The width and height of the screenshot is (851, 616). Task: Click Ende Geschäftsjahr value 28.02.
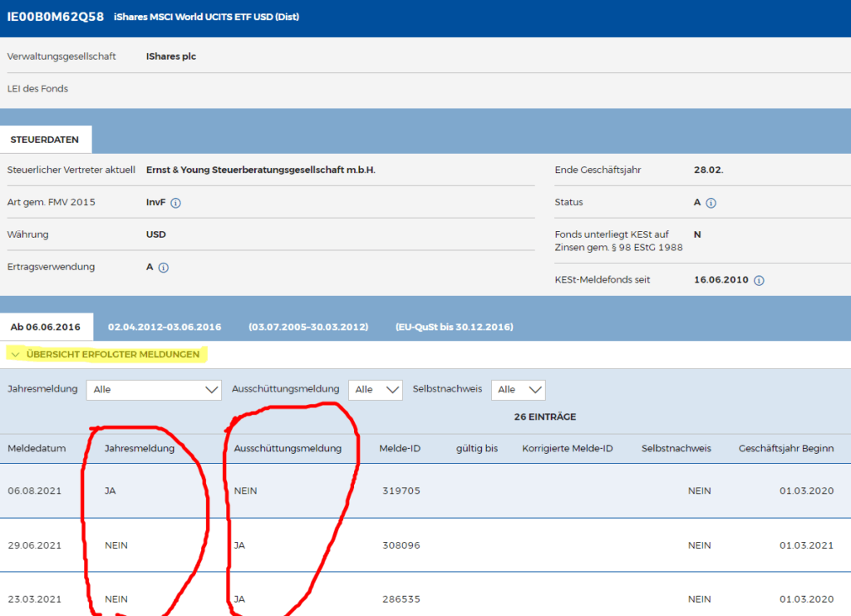(x=708, y=170)
